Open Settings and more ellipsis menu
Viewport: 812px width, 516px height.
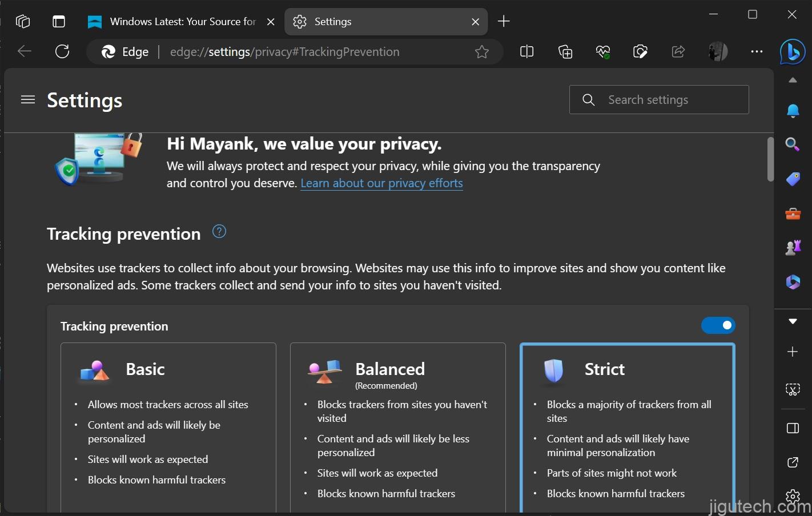(x=757, y=51)
